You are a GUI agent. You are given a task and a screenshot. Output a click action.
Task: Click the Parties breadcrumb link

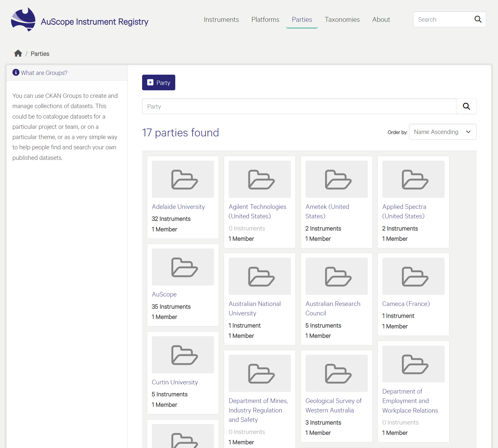click(x=40, y=54)
